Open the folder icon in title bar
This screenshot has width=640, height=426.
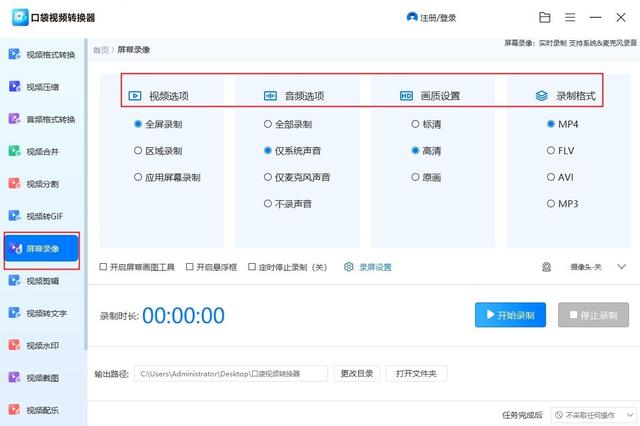(544, 17)
